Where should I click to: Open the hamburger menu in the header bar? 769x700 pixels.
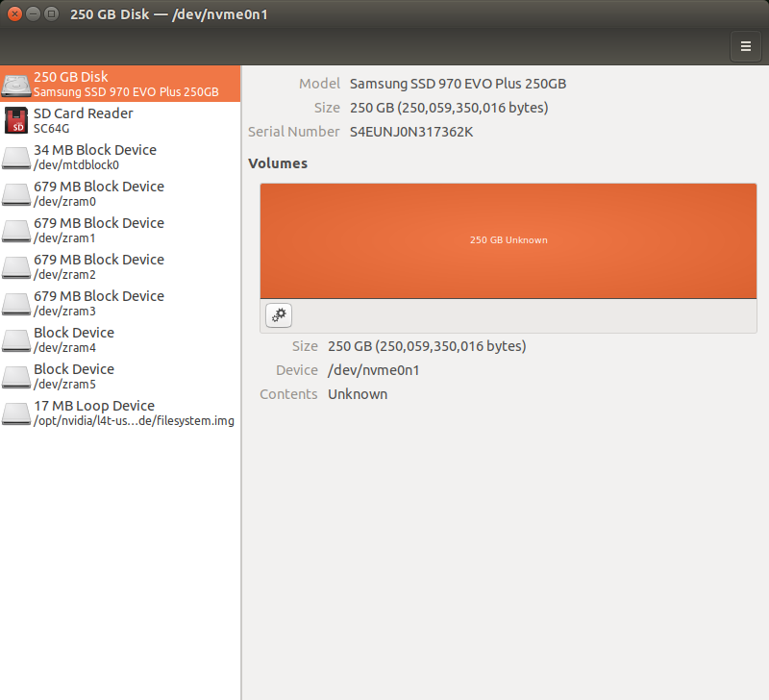pos(746,45)
